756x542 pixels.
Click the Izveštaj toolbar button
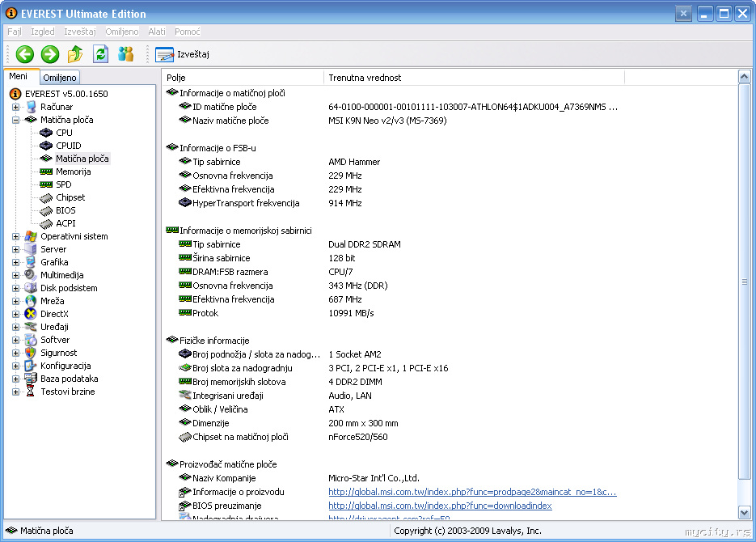point(183,54)
